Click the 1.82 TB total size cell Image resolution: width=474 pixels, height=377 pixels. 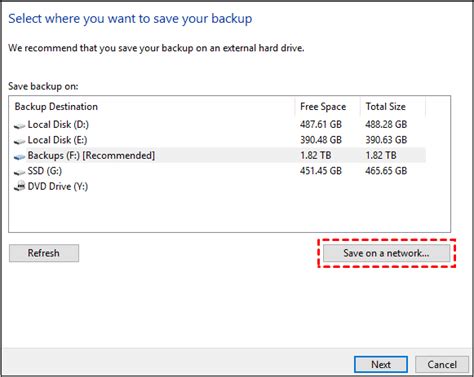381,155
